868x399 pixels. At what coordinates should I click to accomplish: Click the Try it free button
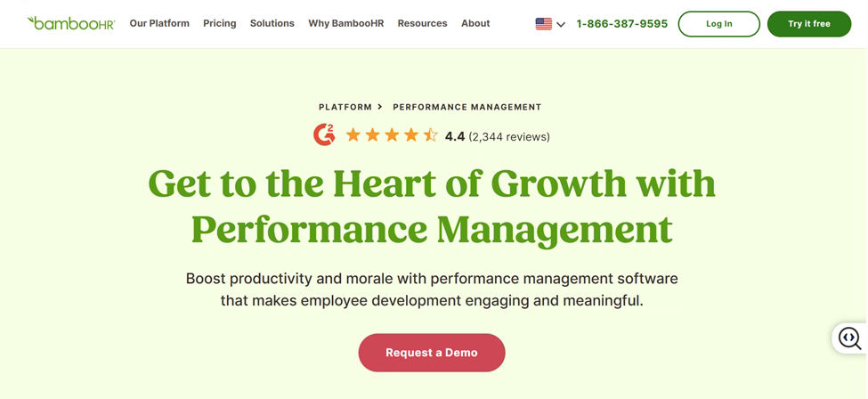[808, 24]
